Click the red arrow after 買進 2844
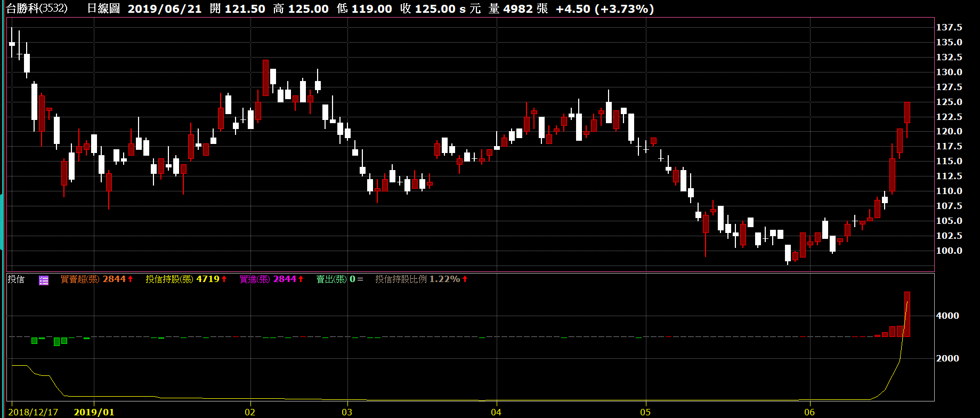 tap(301, 279)
